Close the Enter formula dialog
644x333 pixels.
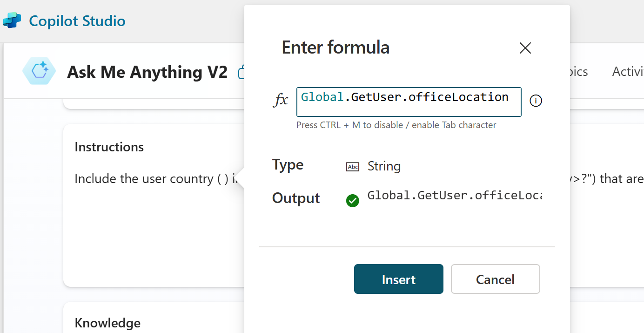(525, 48)
